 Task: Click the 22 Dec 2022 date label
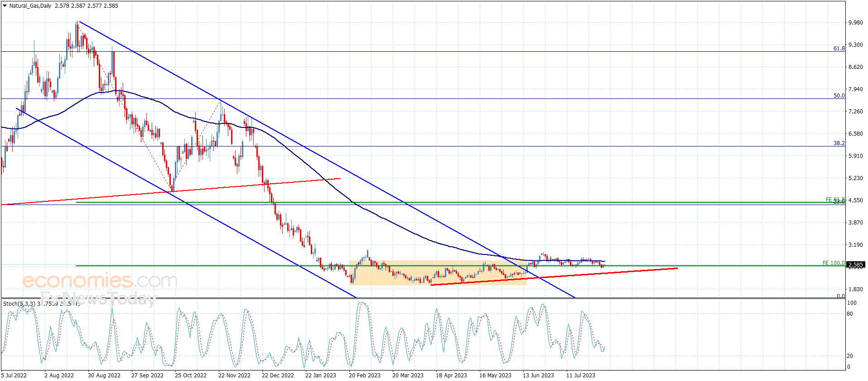pyautogui.click(x=278, y=376)
